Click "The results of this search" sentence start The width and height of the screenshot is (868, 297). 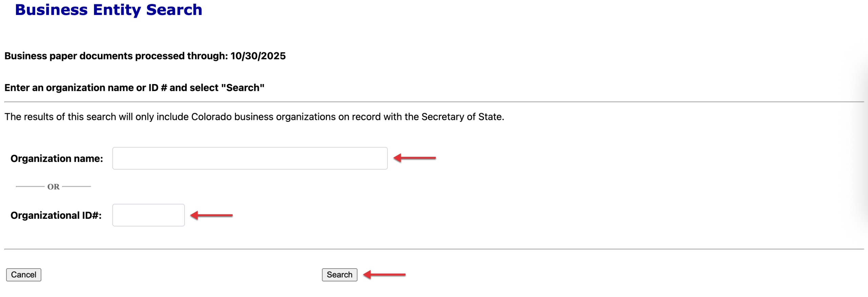(60, 117)
